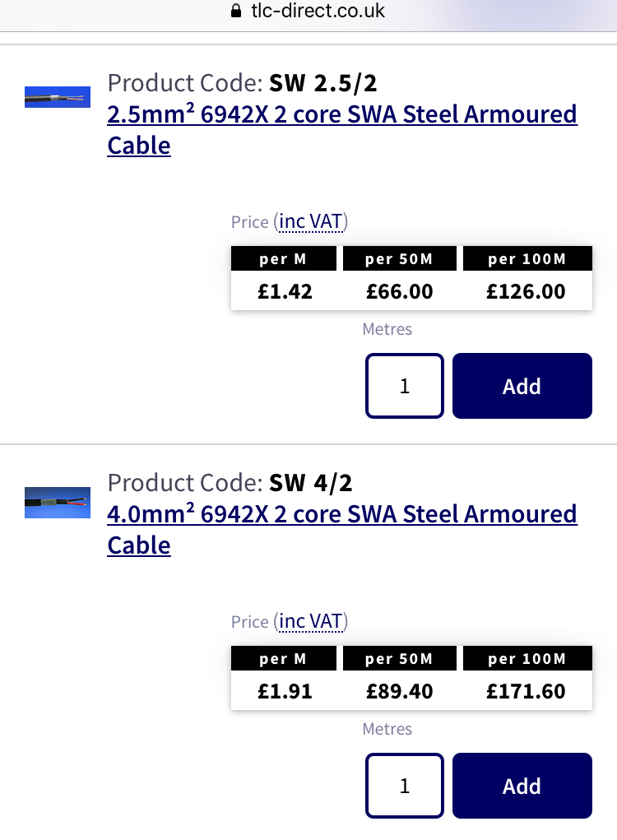Click the £66.00 per 50M price
The height and width of the screenshot is (840, 617).
coord(400,291)
